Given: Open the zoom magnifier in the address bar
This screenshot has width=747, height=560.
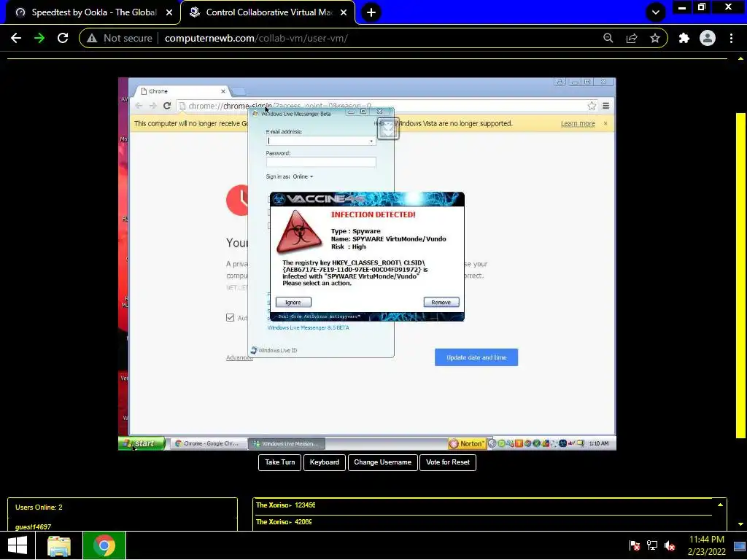Looking at the screenshot, I should [608, 38].
